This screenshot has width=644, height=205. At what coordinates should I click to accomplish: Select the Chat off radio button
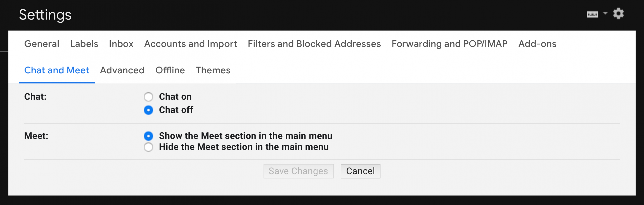pos(148,110)
